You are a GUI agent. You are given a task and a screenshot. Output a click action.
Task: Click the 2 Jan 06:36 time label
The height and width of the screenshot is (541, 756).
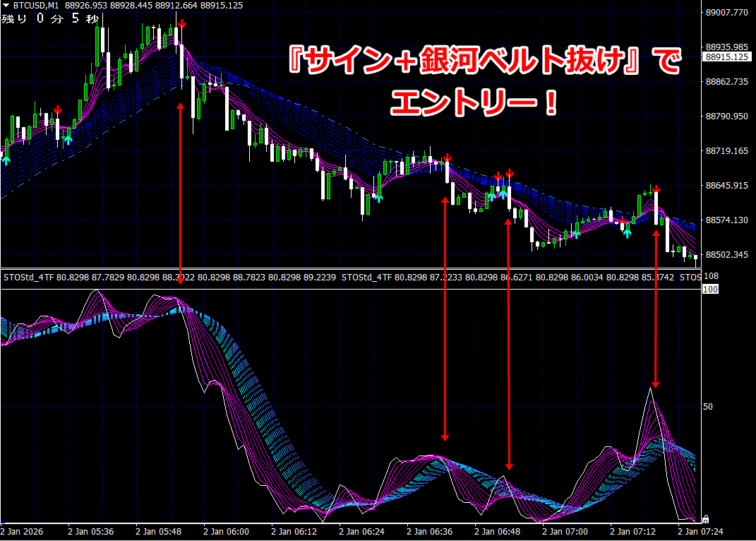point(430,531)
